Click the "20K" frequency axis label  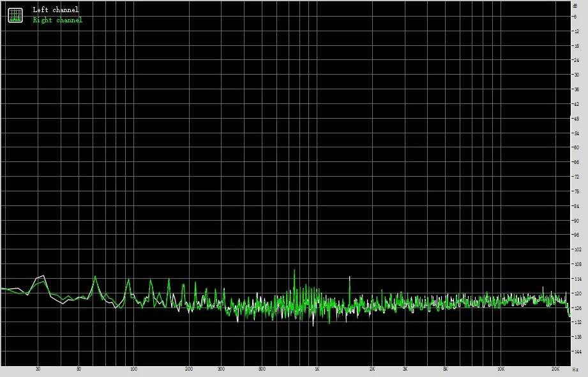(555, 369)
